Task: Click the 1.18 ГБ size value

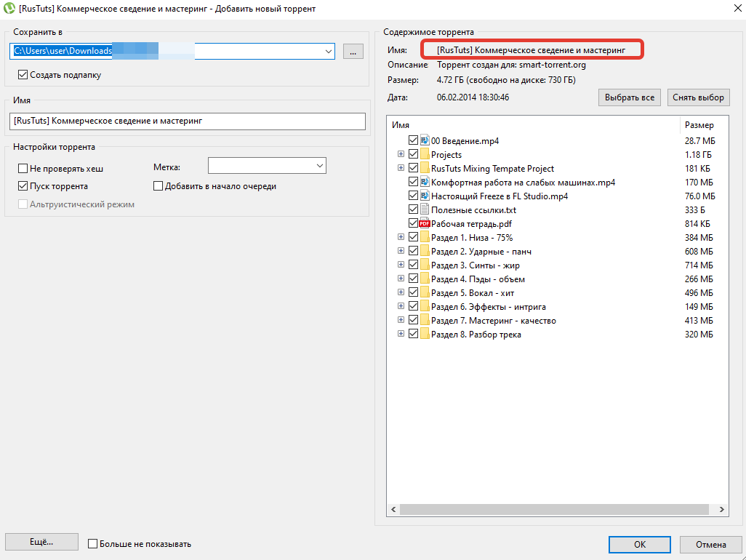Action: (698, 155)
